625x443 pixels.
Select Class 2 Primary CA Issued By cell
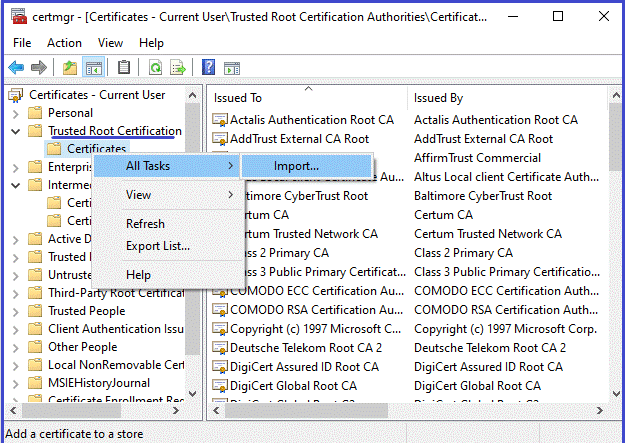pyautogui.click(x=463, y=253)
